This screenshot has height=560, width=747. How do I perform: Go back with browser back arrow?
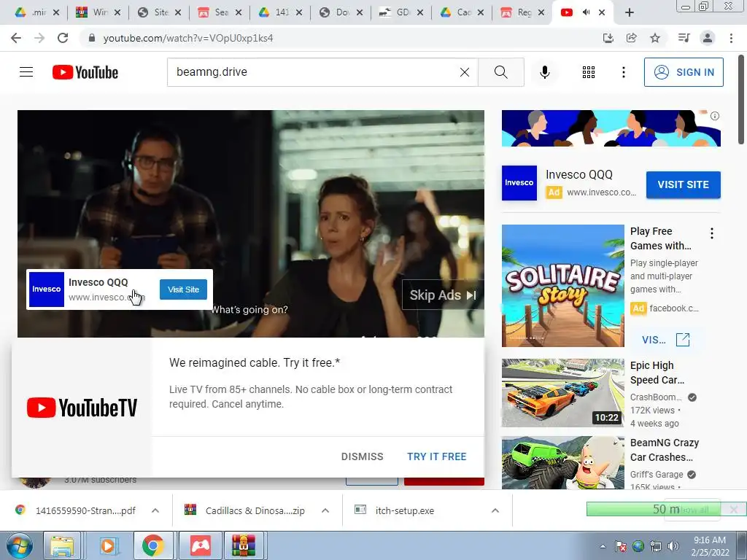point(16,38)
